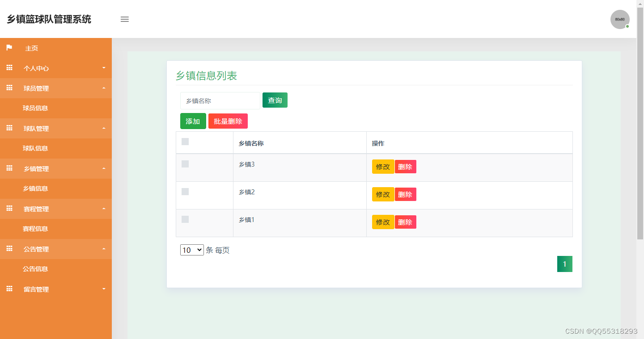
Task: Collapse the 公告管理 menu arrow
Action: (x=104, y=249)
